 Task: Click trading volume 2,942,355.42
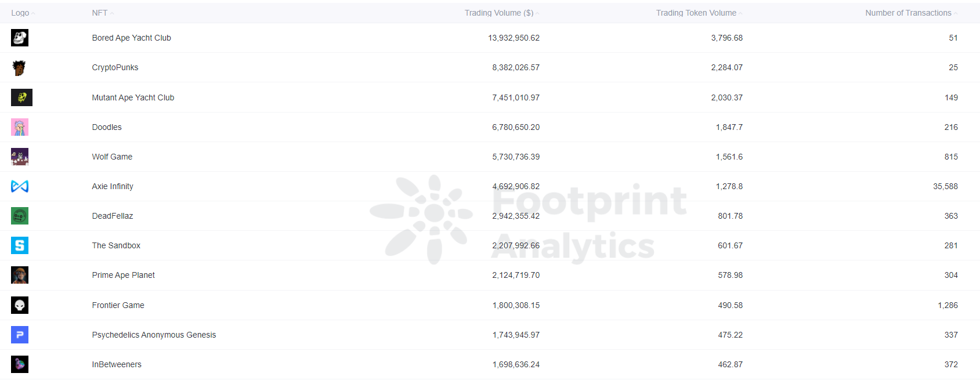tap(516, 216)
